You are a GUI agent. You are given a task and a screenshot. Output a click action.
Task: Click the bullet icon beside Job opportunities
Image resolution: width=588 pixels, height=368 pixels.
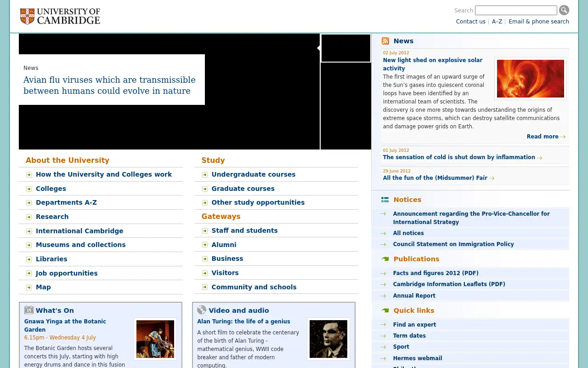pos(29,274)
